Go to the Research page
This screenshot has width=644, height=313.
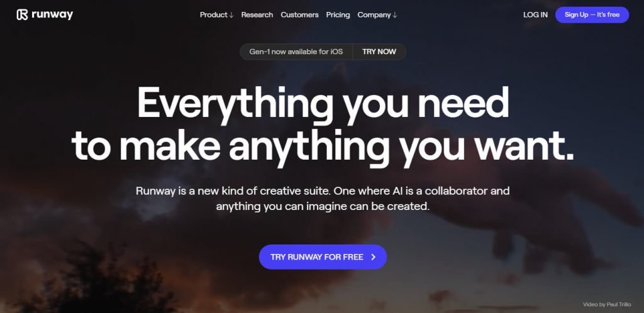click(x=257, y=14)
